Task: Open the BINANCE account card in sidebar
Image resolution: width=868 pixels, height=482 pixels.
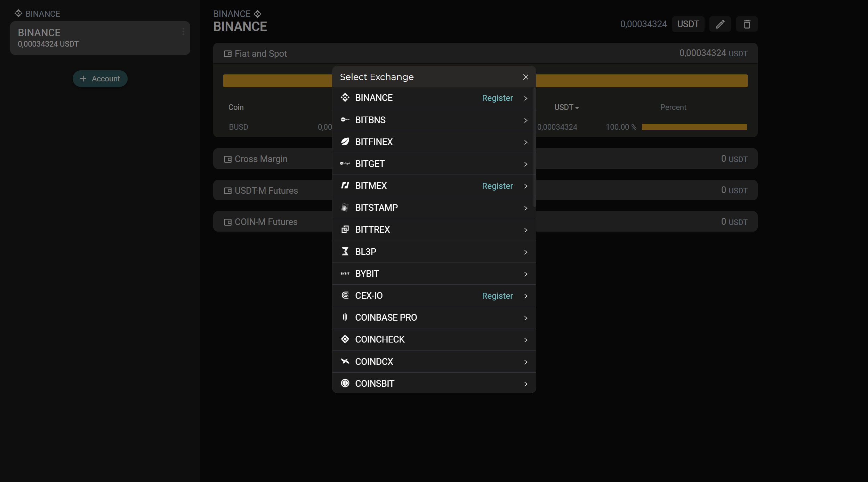Action: coord(100,38)
